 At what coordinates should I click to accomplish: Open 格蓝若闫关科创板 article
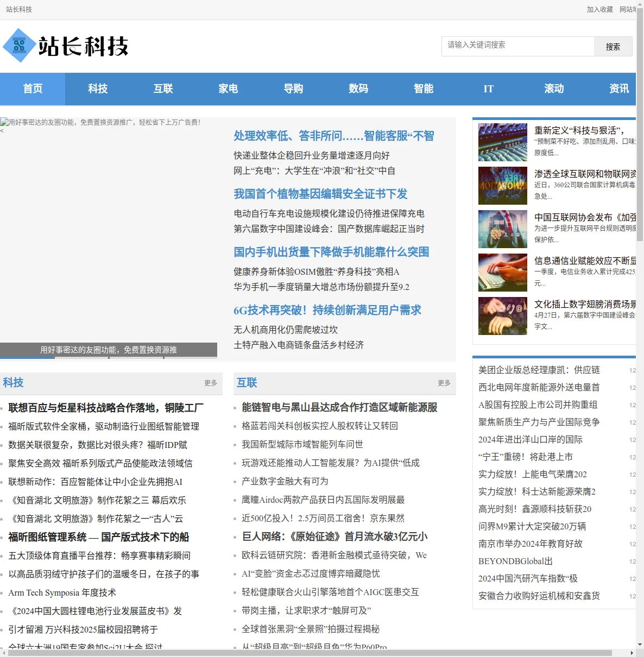[320, 426]
